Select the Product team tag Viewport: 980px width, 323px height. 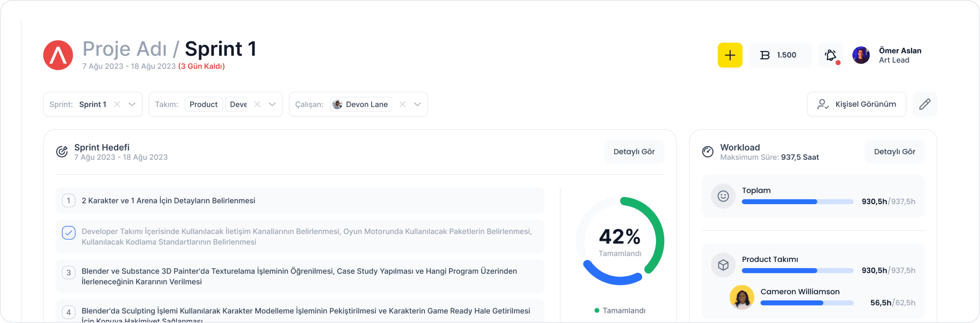pos(204,104)
